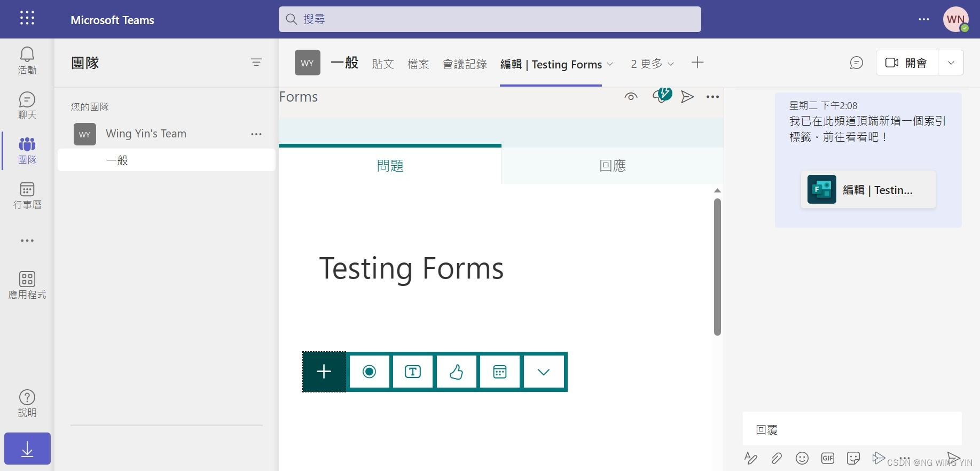Download the desktop app button
Screen dimensions: 980x471
[27, 449]
